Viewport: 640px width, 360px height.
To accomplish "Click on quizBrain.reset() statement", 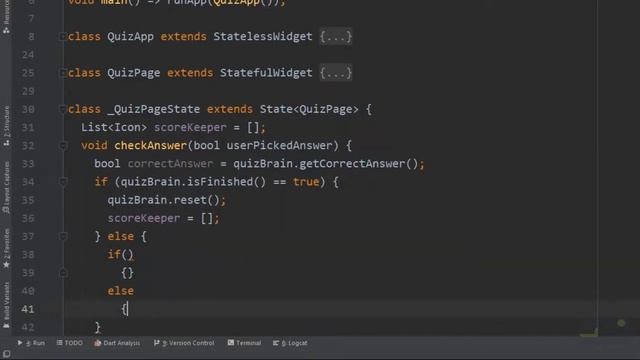I will tap(167, 200).
